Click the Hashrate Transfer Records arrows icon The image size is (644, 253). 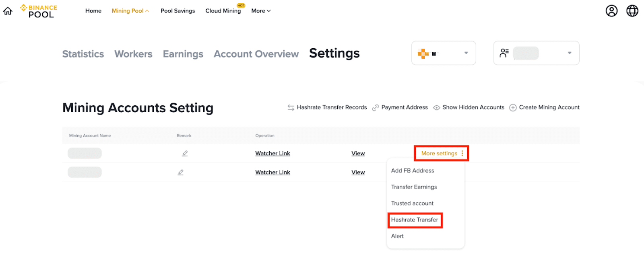(x=291, y=108)
